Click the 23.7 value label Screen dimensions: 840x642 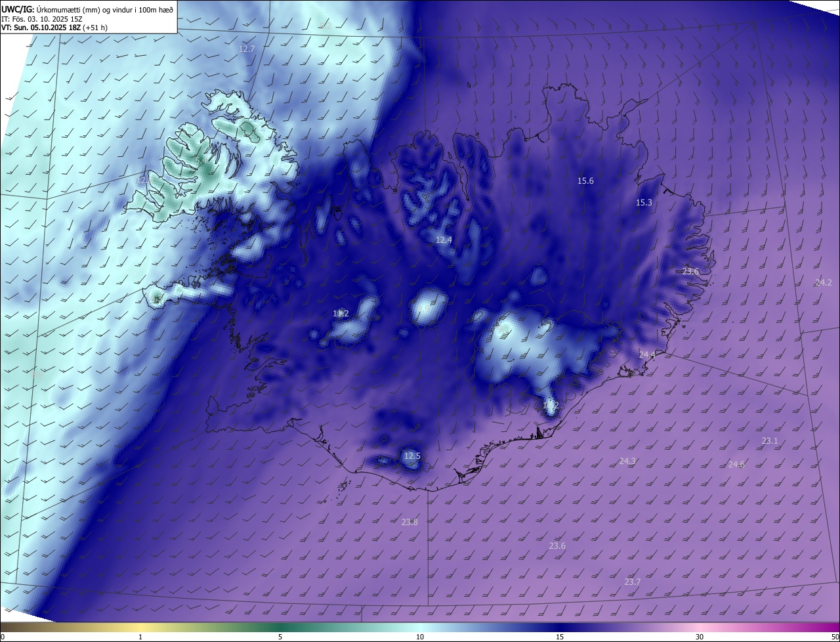633,582
